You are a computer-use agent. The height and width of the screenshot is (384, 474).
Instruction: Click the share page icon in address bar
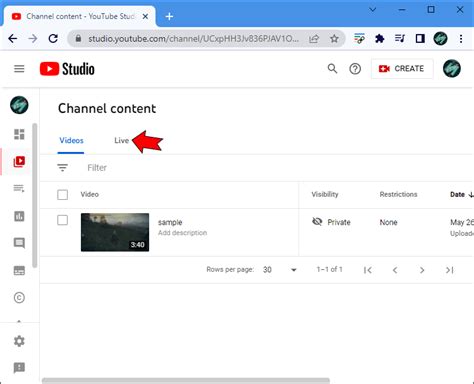pos(314,39)
